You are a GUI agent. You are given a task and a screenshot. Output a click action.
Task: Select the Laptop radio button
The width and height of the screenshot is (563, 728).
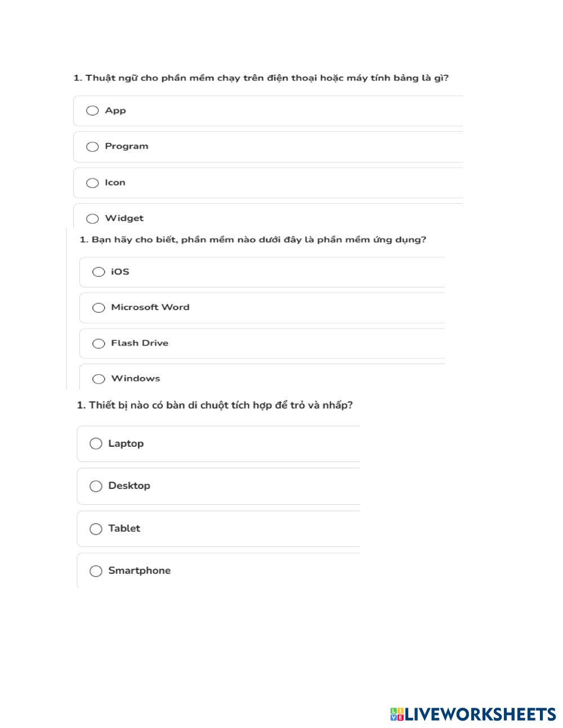pos(96,444)
